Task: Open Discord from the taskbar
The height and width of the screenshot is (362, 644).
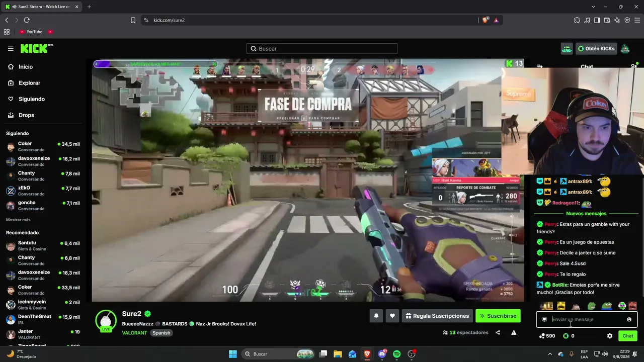Action: [382, 354]
